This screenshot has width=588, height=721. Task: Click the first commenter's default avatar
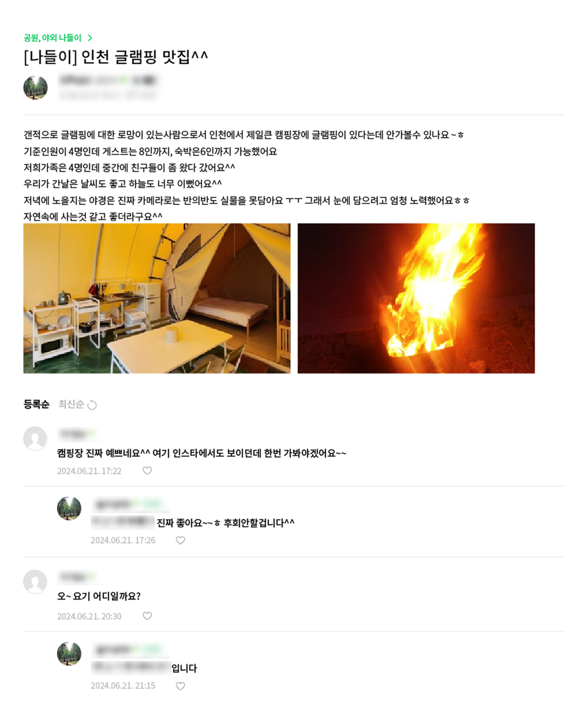click(35, 439)
